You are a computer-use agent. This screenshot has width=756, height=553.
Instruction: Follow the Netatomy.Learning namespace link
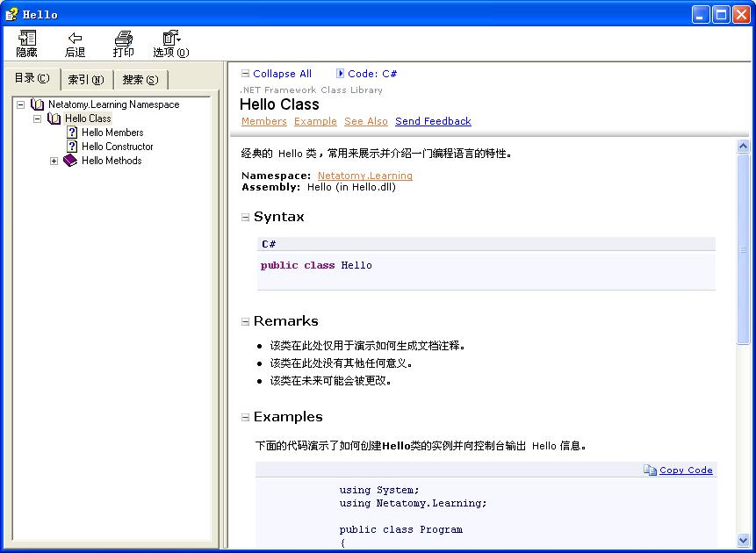pyautogui.click(x=364, y=176)
